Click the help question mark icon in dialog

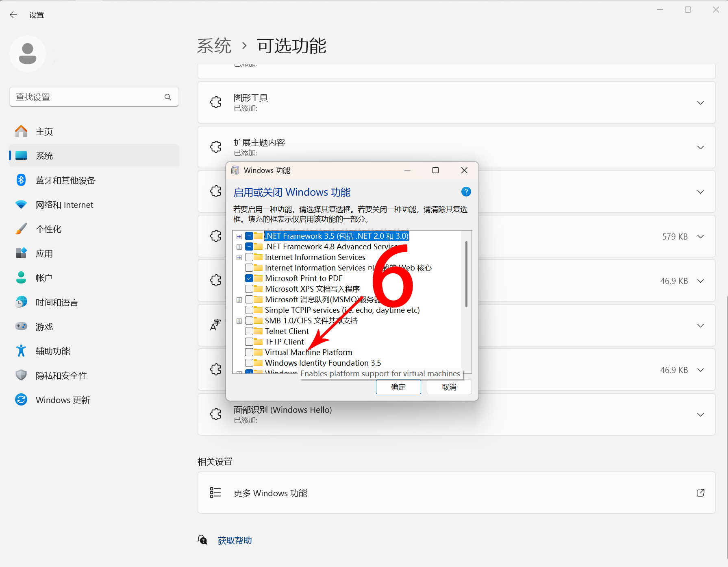click(466, 192)
